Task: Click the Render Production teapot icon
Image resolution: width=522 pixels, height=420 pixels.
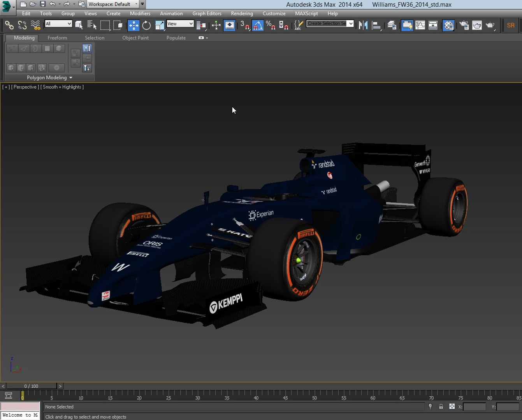Action: click(490, 25)
